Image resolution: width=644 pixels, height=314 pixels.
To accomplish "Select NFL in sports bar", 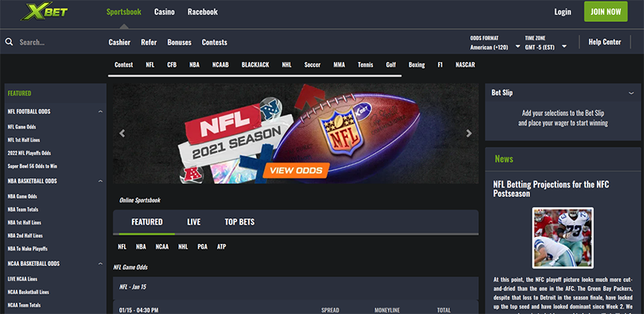I will pos(150,65).
